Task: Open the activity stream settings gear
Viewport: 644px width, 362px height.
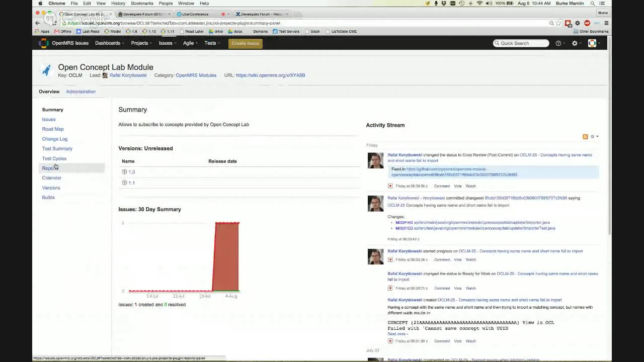Action: click(x=594, y=137)
